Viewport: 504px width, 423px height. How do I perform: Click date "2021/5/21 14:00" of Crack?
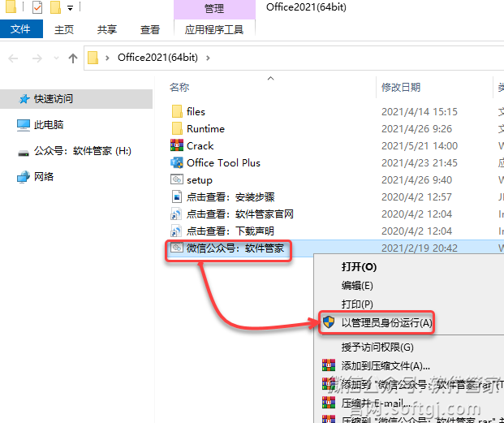pyautogui.click(x=420, y=146)
